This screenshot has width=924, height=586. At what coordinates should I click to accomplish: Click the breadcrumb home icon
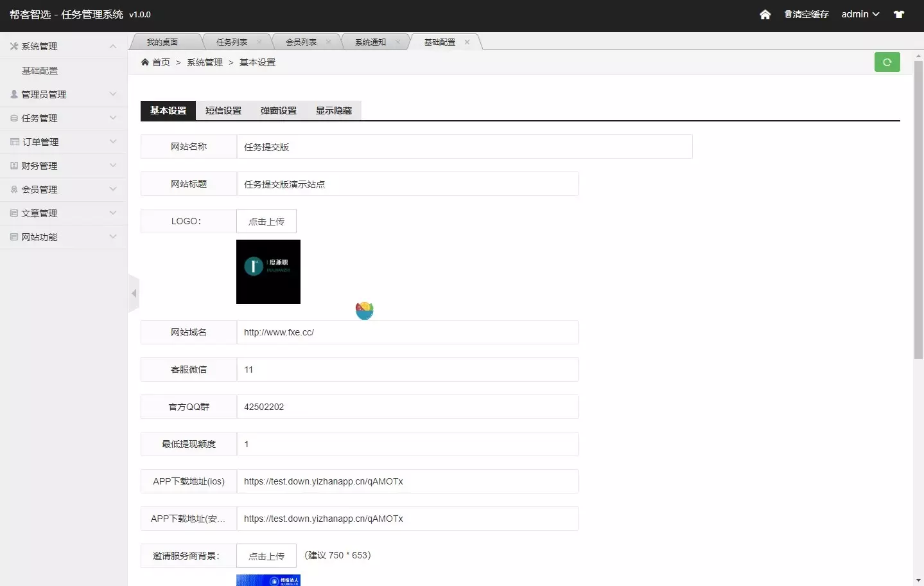click(145, 62)
